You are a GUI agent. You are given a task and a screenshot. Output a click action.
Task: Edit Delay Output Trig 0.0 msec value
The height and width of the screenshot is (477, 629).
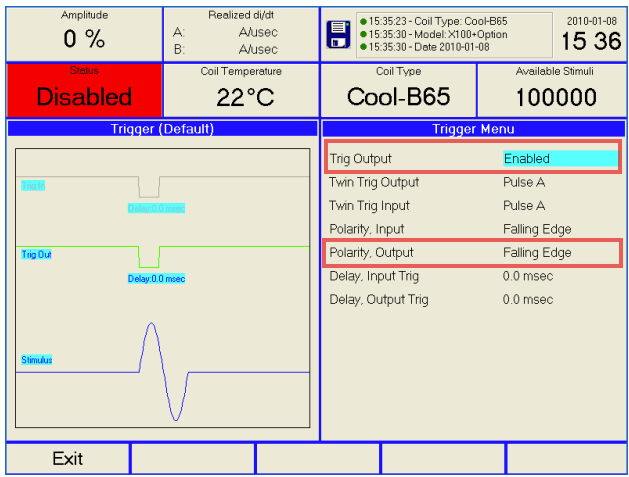pyautogui.click(x=528, y=299)
